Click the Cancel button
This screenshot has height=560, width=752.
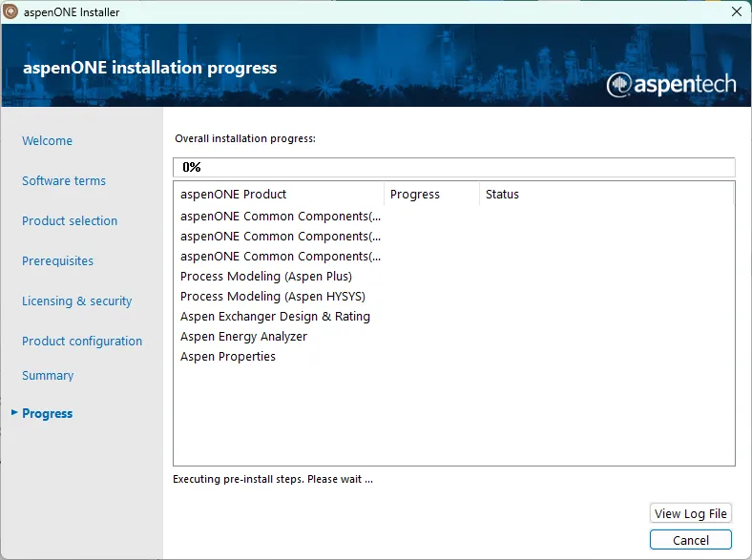[691, 540]
